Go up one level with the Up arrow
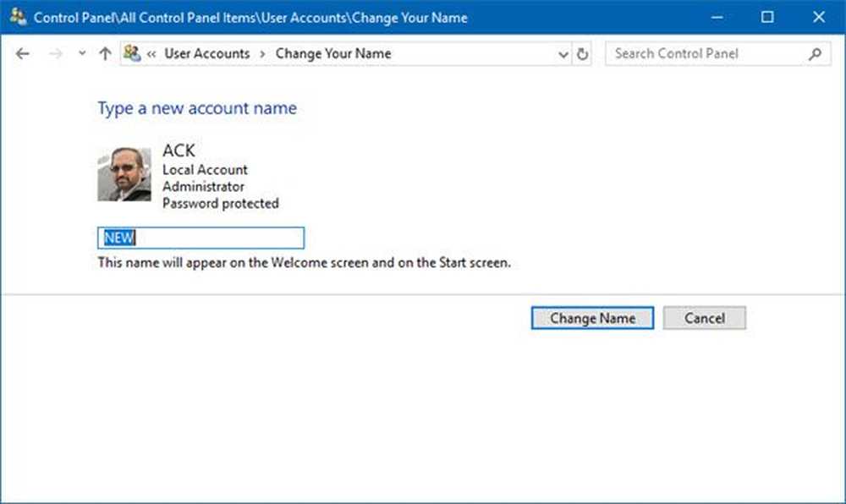The image size is (846, 504). click(x=105, y=54)
